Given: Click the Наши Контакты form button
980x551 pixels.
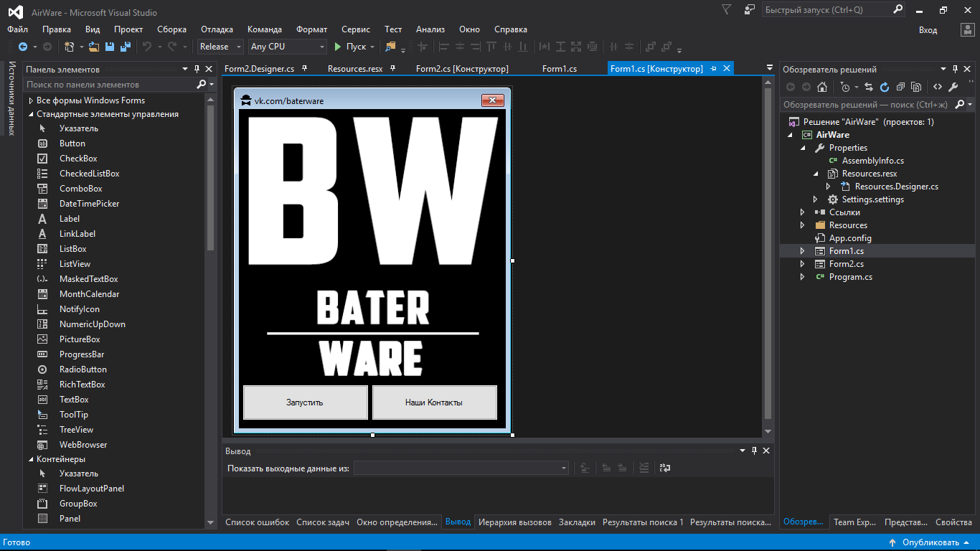Looking at the screenshot, I should pos(434,402).
